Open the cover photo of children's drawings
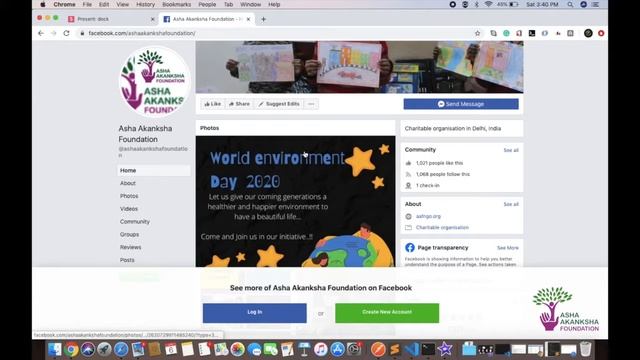 pyautogui.click(x=359, y=67)
